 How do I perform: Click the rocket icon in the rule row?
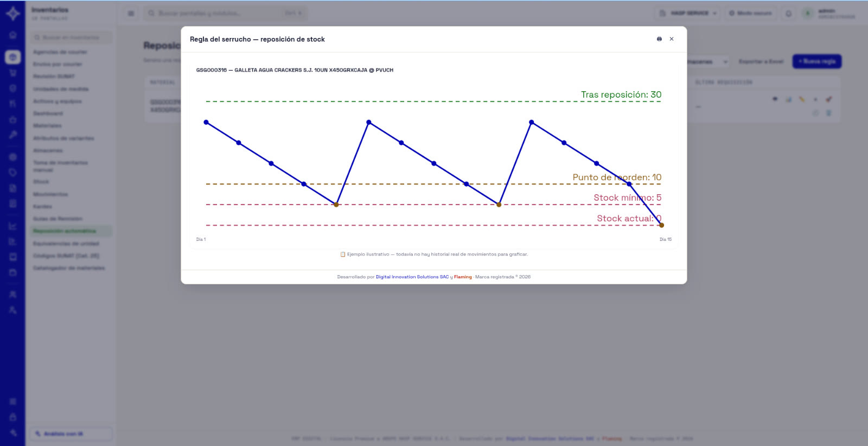click(828, 99)
